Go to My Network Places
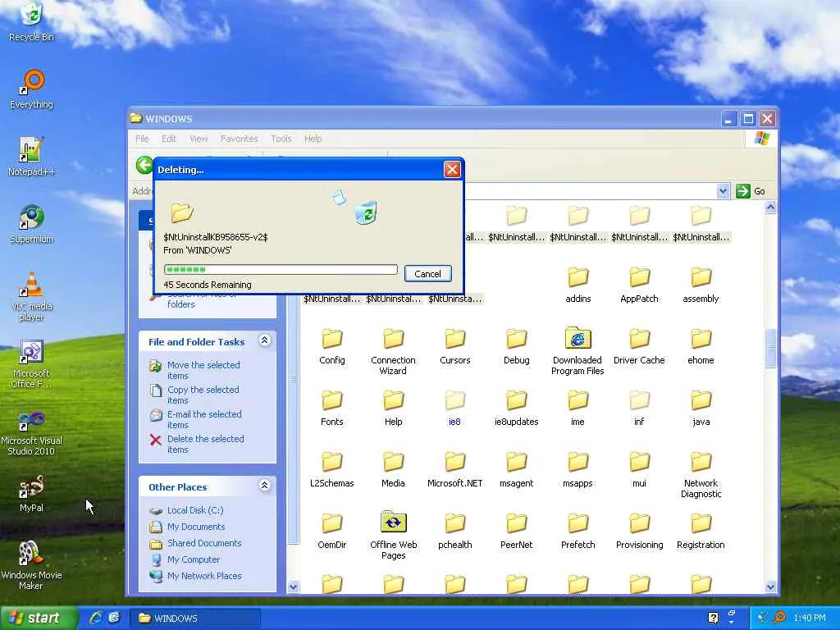 pyautogui.click(x=204, y=576)
